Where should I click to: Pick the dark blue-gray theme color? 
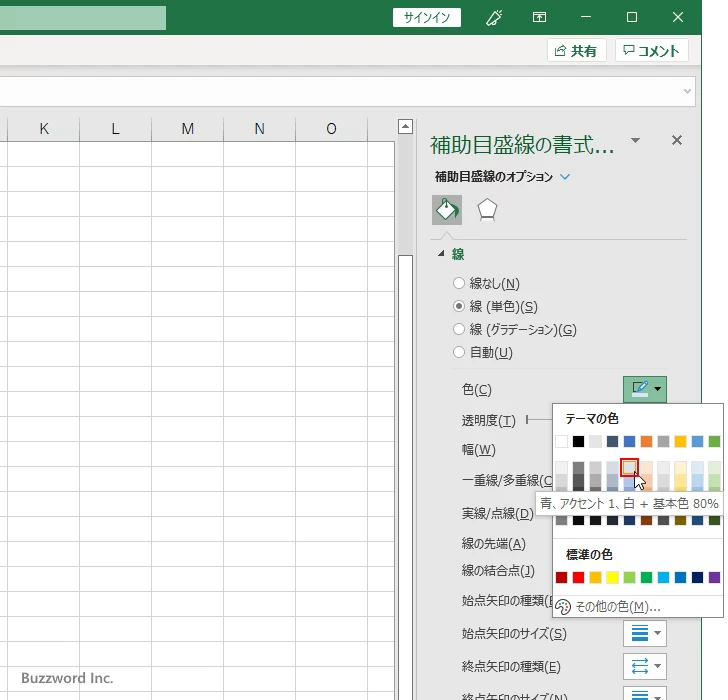(612, 441)
